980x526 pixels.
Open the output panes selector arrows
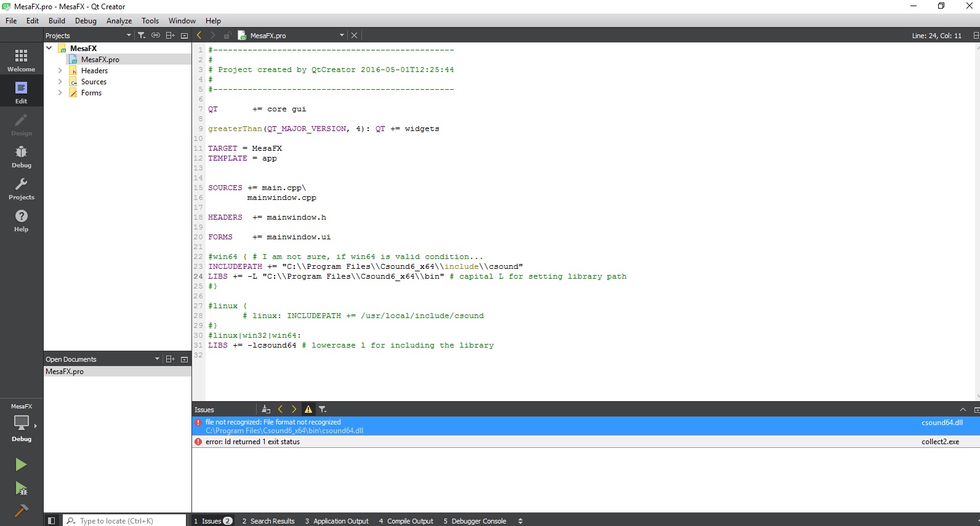[520, 521]
